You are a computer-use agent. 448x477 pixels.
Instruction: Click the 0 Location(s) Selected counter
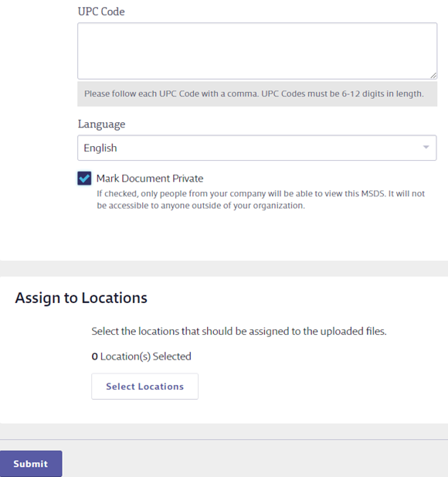point(141,356)
